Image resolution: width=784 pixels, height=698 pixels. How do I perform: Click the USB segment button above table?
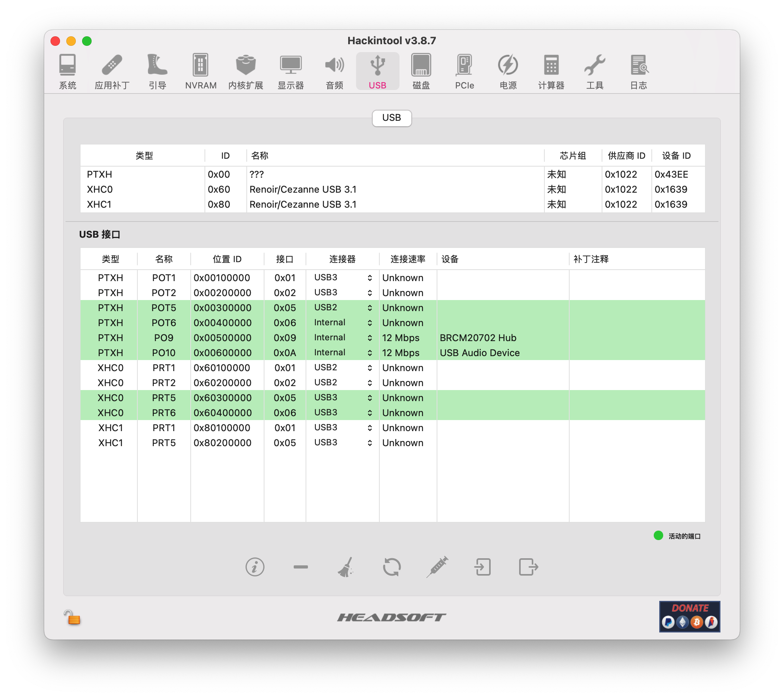(x=392, y=118)
